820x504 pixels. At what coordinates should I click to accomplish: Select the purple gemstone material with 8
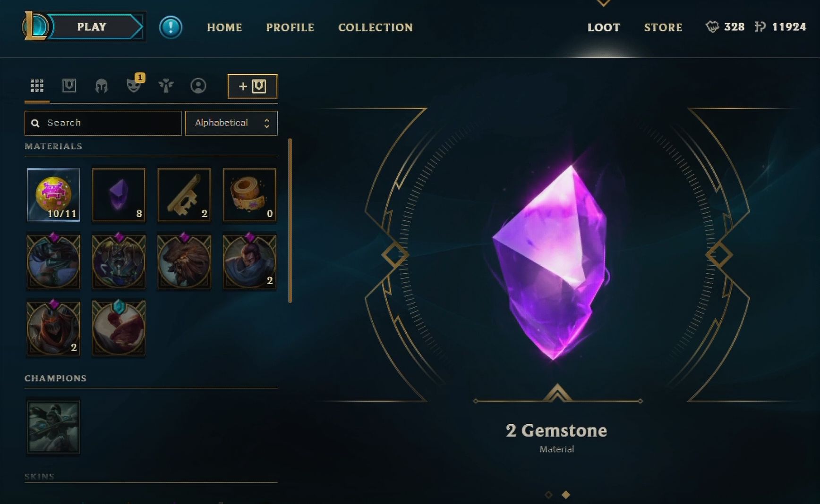coord(119,195)
